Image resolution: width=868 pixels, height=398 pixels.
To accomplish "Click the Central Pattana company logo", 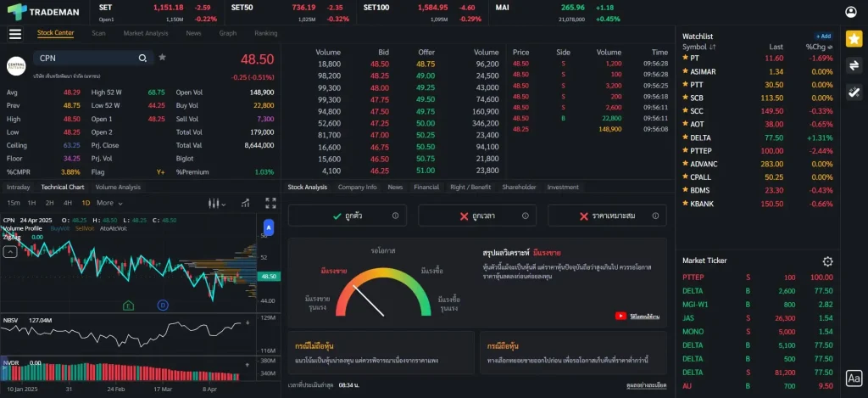I will click(x=16, y=66).
